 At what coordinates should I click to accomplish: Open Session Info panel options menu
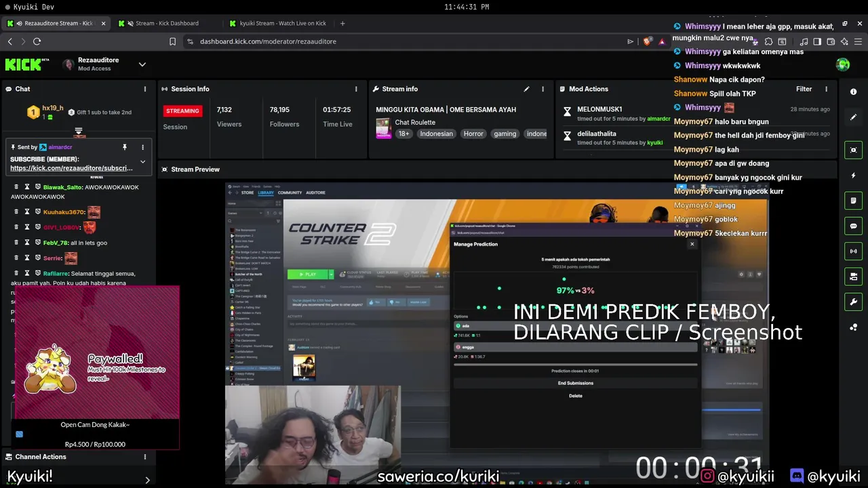pyautogui.click(x=356, y=89)
